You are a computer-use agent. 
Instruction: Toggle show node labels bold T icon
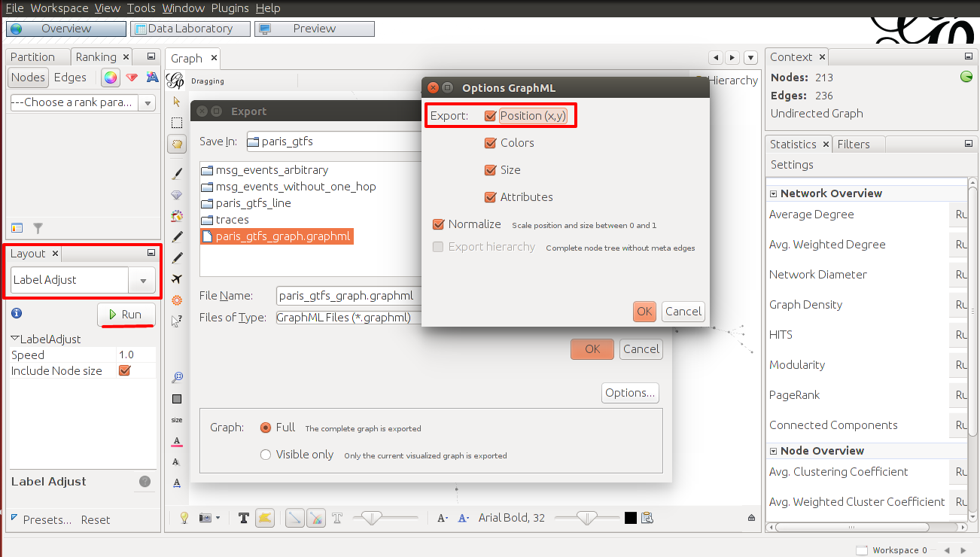tap(244, 518)
